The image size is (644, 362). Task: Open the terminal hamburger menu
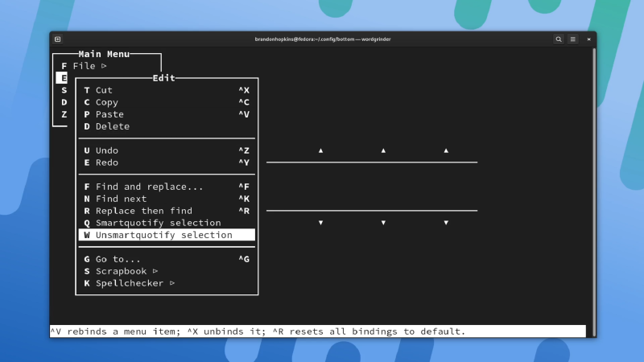point(573,39)
